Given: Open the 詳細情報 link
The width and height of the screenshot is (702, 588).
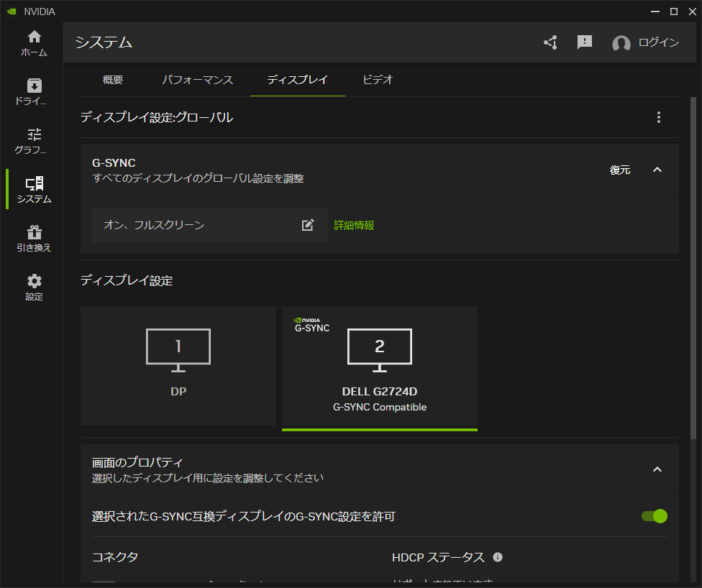Looking at the screenshot, I should (x=354, y=225).
